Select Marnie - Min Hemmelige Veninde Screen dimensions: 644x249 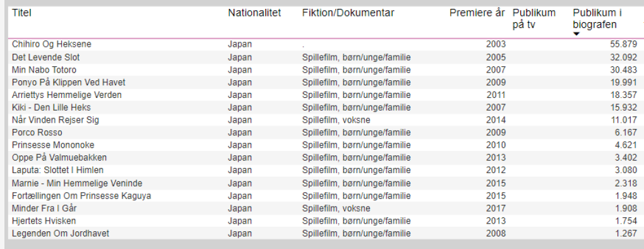click(77, 183)
